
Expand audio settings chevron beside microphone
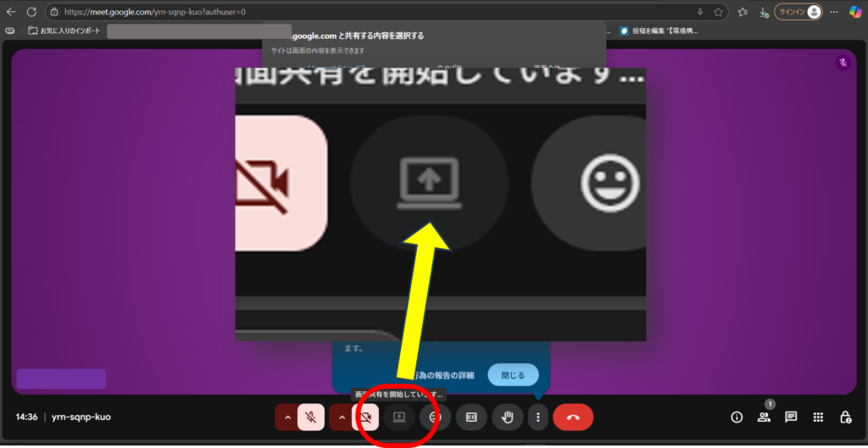tap(287, 417)
